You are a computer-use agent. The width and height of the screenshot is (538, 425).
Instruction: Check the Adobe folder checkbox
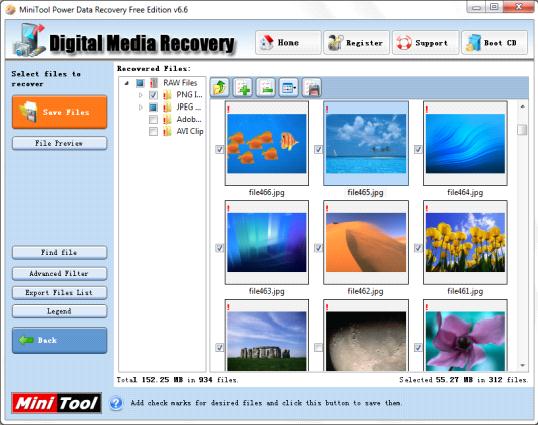[153, 119]
